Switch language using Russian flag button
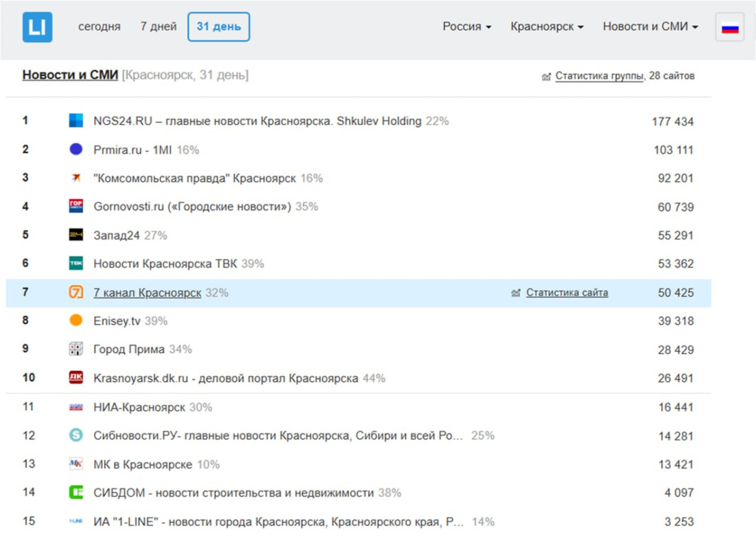Screen dimensions: 756x543 click(x=730, y=28)
